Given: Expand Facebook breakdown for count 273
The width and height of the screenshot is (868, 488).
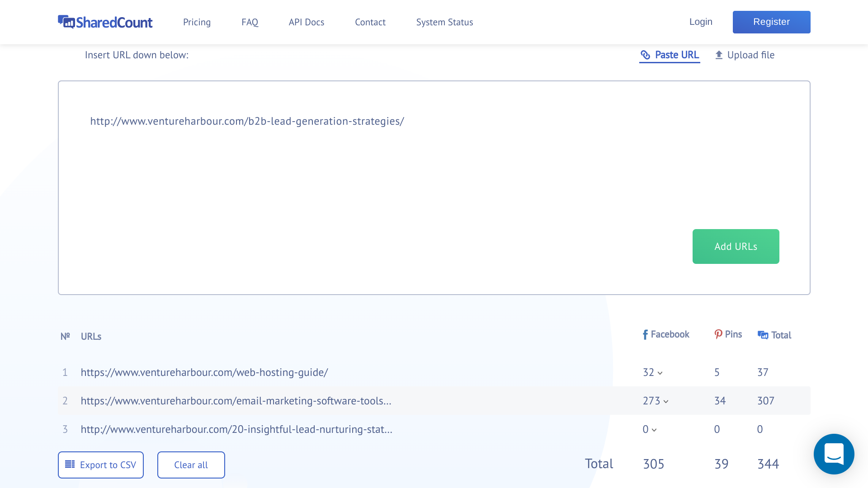Looking at the screenshot, I should click(666, 402).
